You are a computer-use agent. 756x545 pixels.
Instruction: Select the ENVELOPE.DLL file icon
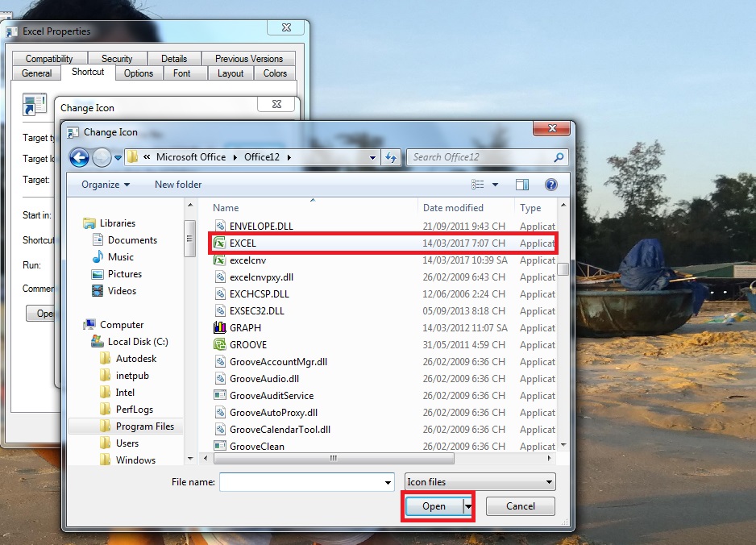pyautogui.click(x=220, y=226)
